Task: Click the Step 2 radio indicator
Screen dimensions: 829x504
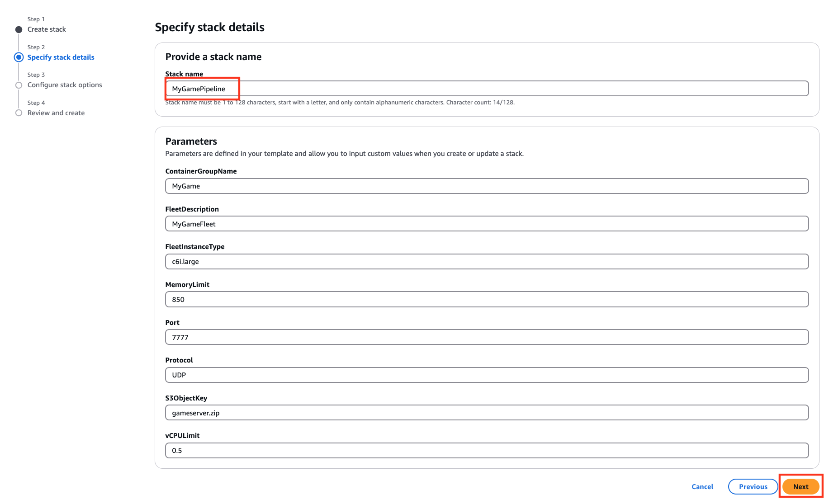Action: (x=19, y=57)
